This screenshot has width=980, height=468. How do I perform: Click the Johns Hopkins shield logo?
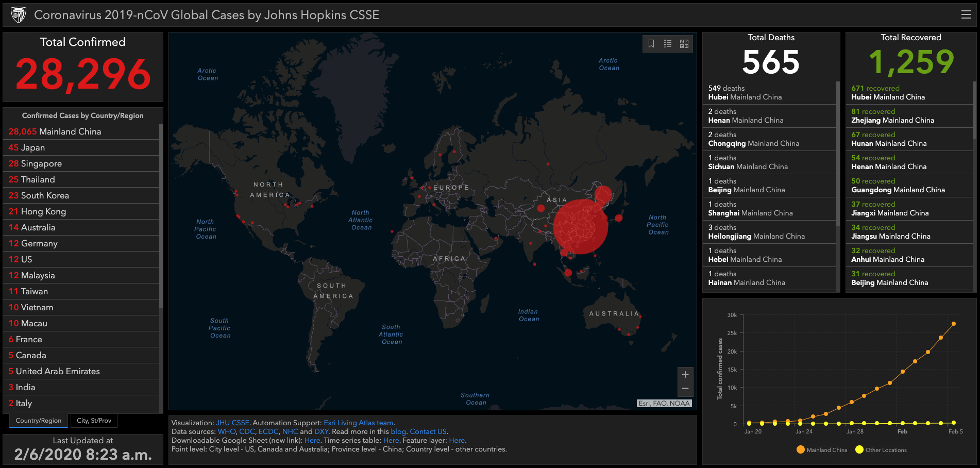pos(19,15)
